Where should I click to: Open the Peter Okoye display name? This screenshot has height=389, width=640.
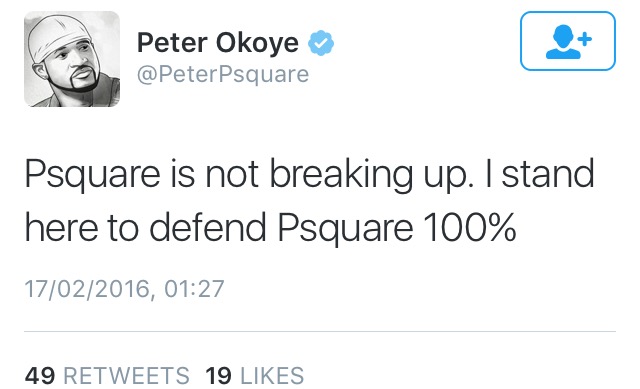[x=218, y=42]
